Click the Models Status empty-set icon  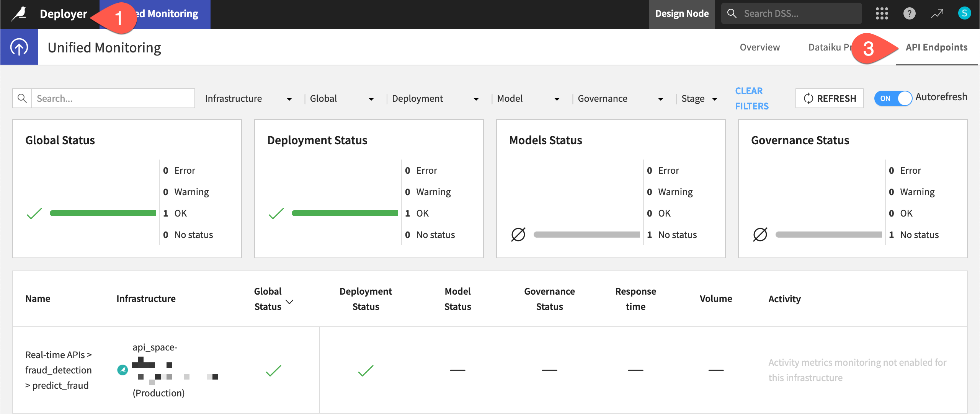pos(518,235)
